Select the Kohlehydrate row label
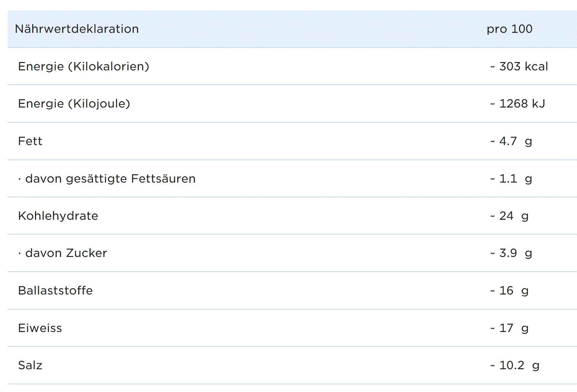 tap(58, 216)
